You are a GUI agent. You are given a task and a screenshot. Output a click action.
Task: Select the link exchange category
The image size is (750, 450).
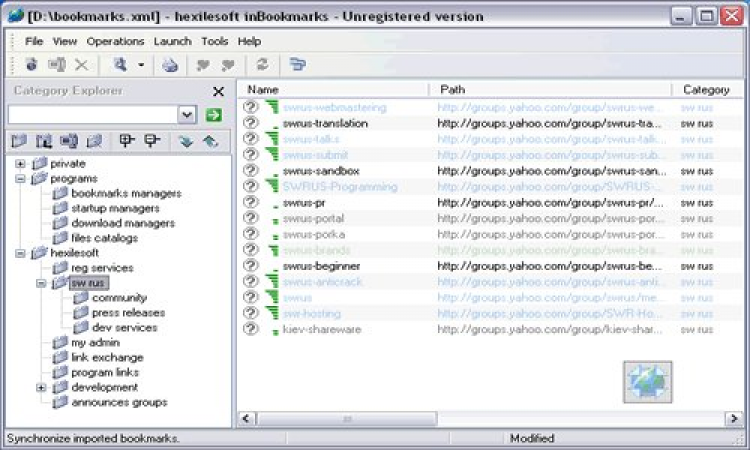(107, 358)
